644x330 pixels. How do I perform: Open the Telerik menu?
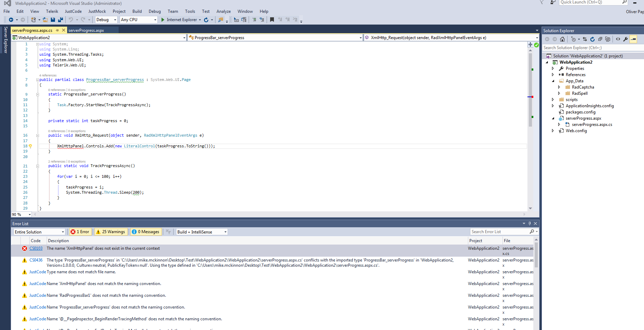52,11
